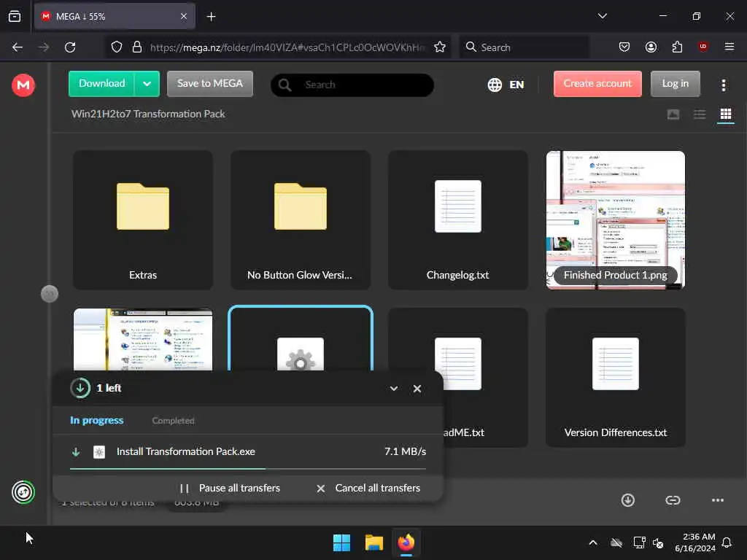Click the site security padlock icon
This screenshot has height=560, width=747.
pyautogui.click(x=136, y=47)
